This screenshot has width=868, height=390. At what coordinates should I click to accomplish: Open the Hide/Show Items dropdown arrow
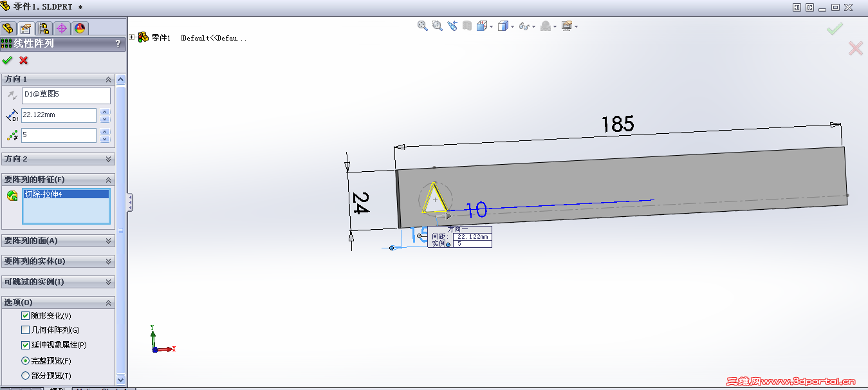[533, 26]
